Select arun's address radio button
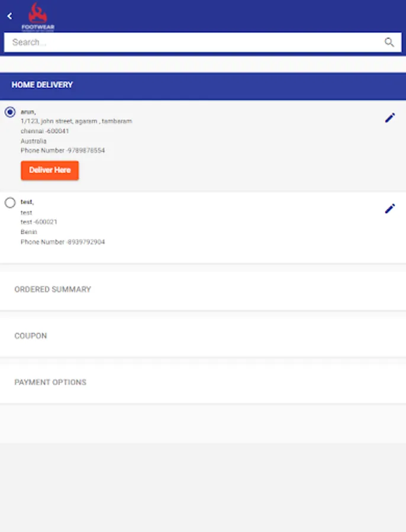 (x=10, y=112)
